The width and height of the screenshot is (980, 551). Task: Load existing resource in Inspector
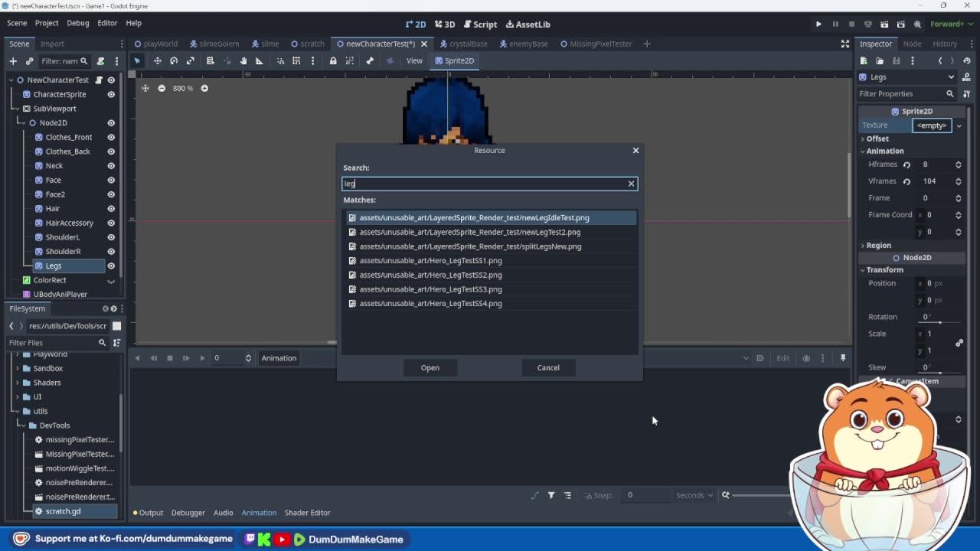click(x=880, y=60)
